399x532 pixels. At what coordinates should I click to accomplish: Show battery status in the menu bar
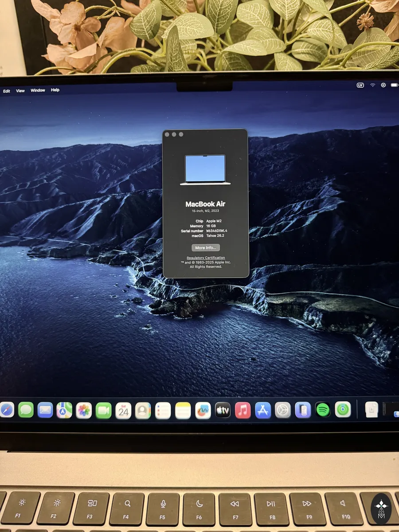click(395, 85)
